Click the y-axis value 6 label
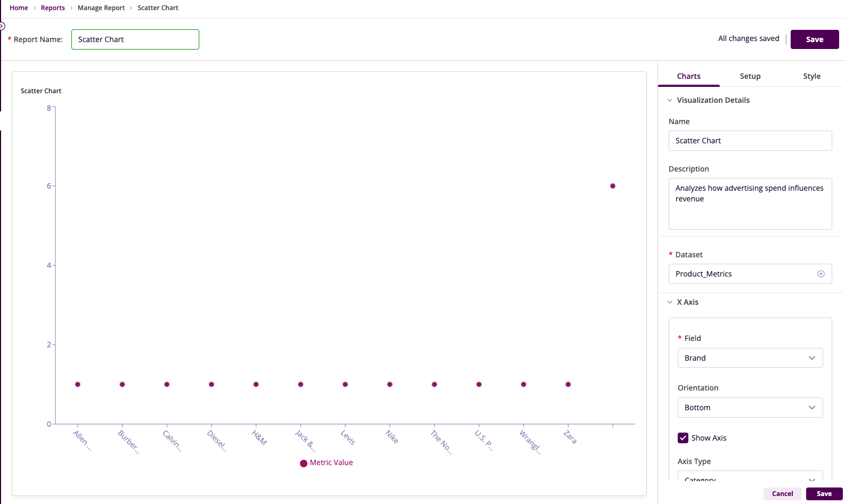 pyautogui.click(x=49, y=186)
